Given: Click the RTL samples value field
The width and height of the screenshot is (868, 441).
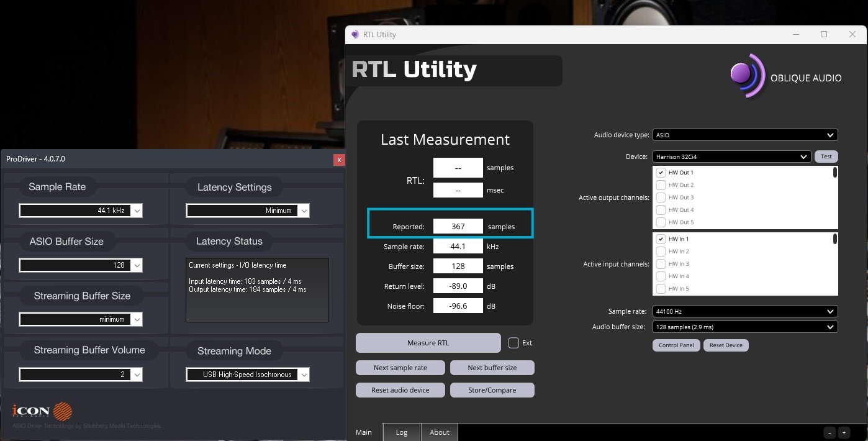Looking at the screenshot, I should (x=458, y=168).
